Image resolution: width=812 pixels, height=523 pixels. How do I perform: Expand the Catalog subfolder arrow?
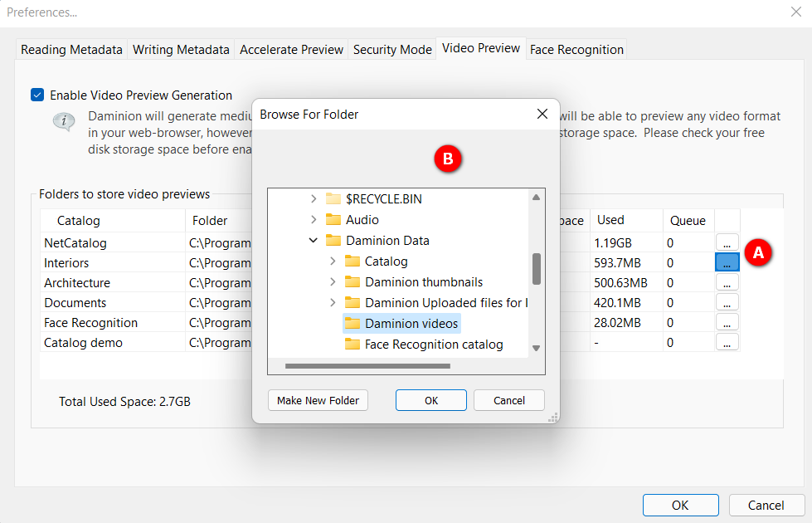click(x=333, y=261)
